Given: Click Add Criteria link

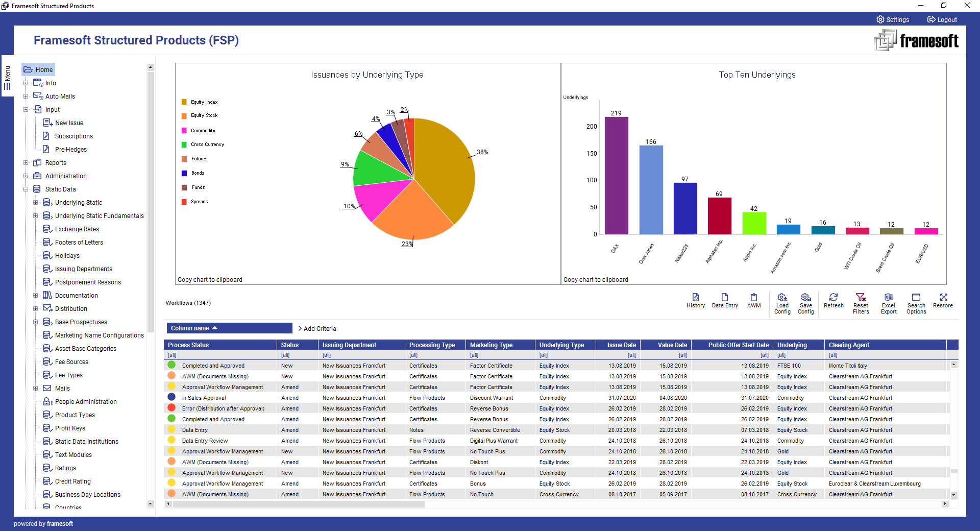Looking at the screenshot, I should (317, 328).
